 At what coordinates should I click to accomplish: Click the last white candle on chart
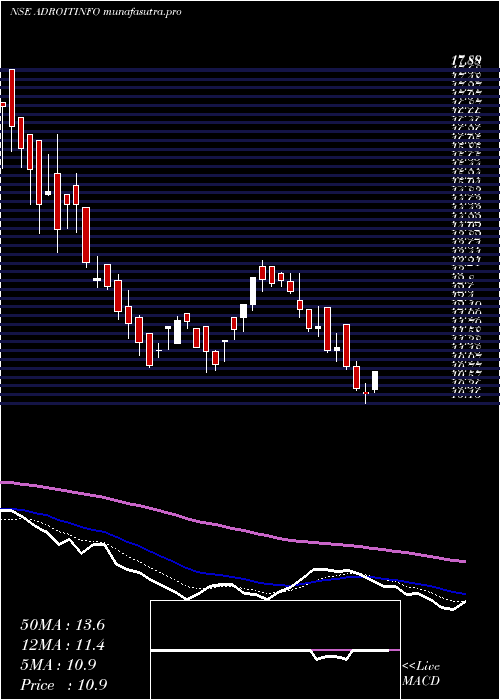[x=375, y=381]
